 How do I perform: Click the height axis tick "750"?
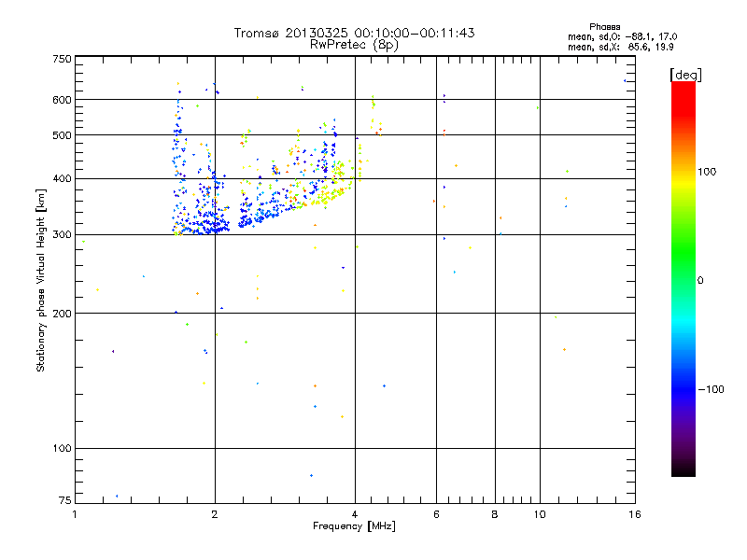63,59
